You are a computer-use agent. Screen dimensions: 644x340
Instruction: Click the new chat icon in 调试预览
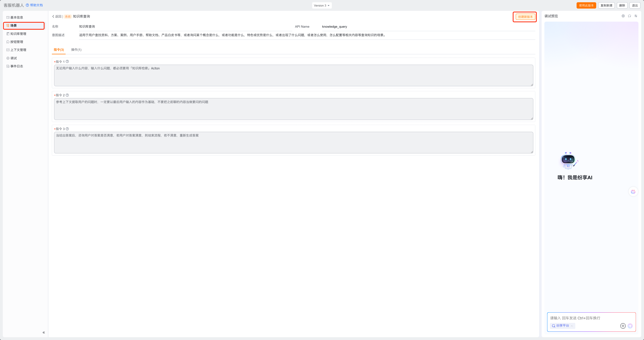coord(629,16)
